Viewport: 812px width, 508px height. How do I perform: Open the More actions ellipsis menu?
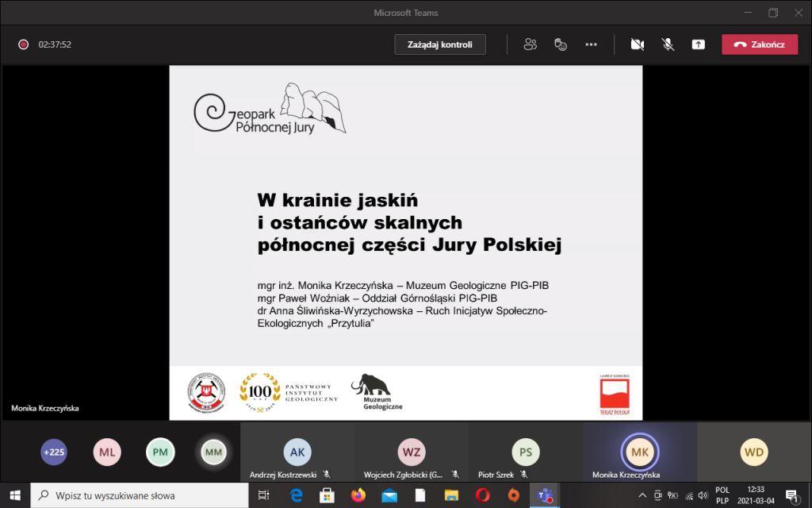591,44
